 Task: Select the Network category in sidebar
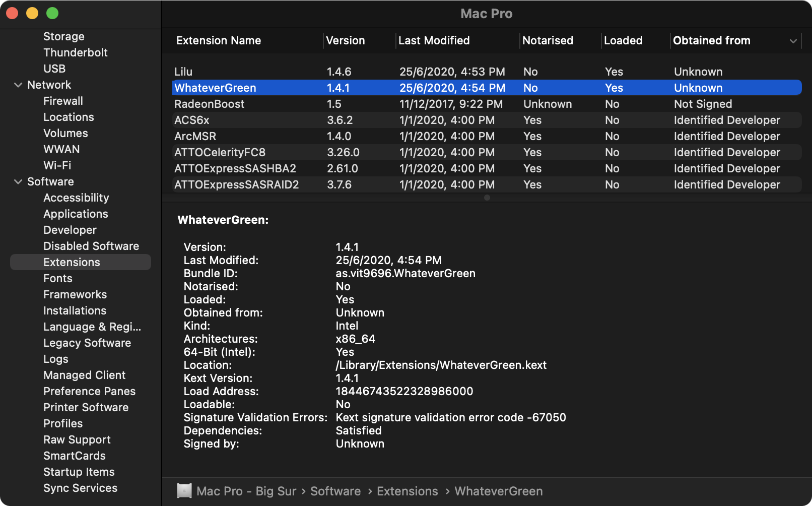(x=49, y=85)
